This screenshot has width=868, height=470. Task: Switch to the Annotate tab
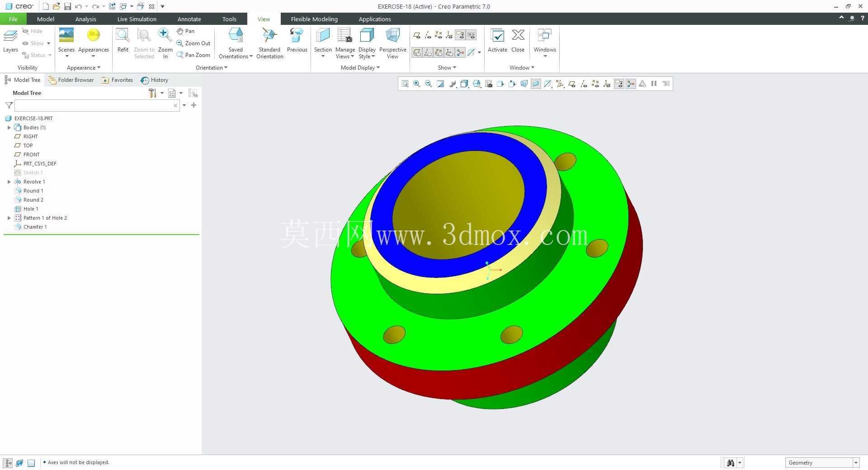[x=189, y=19]
